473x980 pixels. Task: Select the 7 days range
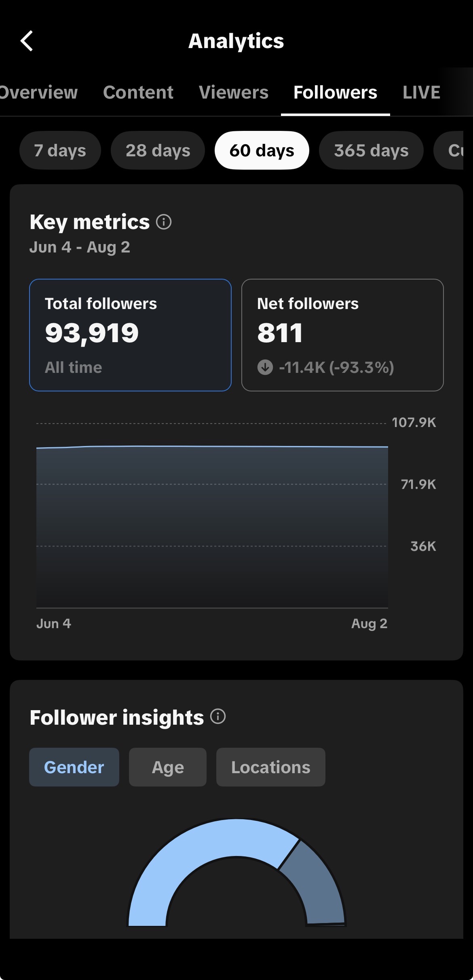(60, 150)
